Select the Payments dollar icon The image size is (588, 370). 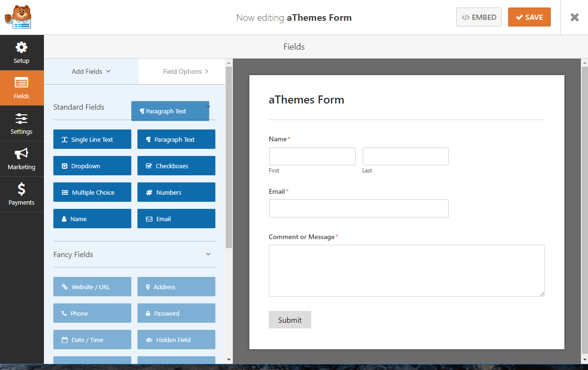(x=22, y=194)
